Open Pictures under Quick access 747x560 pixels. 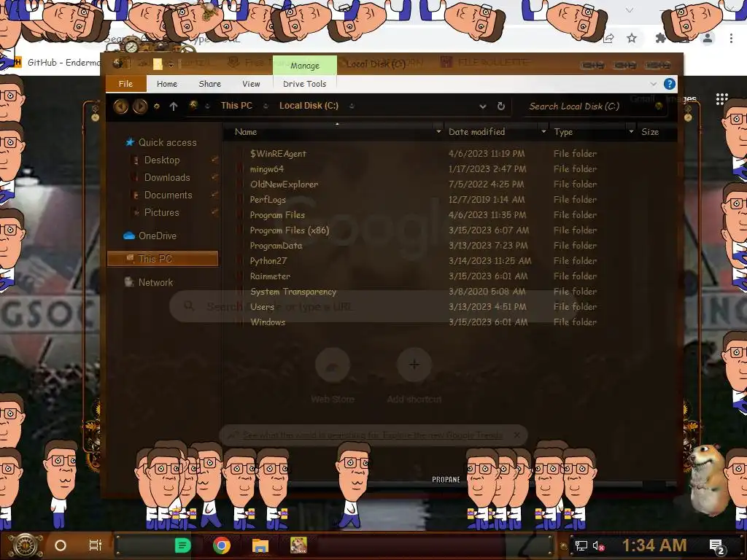tap(155, 212)
